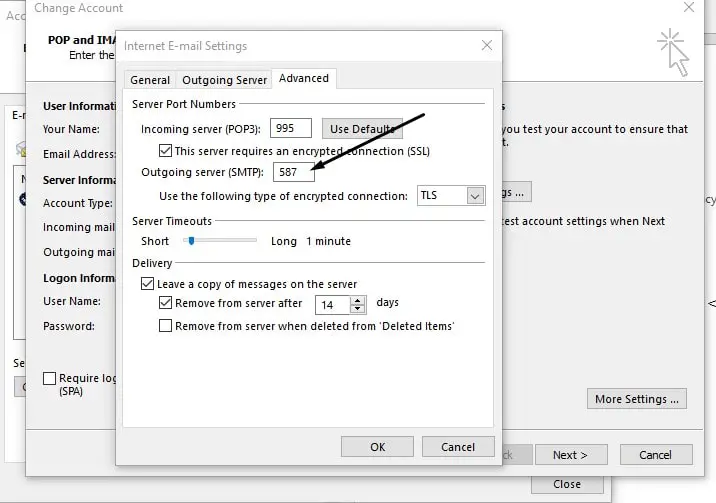Check Require logon using SPA option
The width and height of the screenshot is (716, 503).
49,378
